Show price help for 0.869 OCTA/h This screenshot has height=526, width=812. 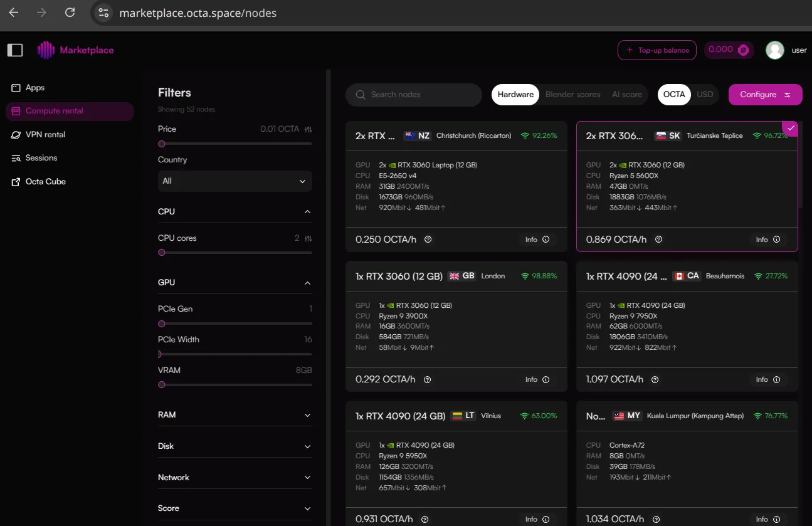click(658, 239)
